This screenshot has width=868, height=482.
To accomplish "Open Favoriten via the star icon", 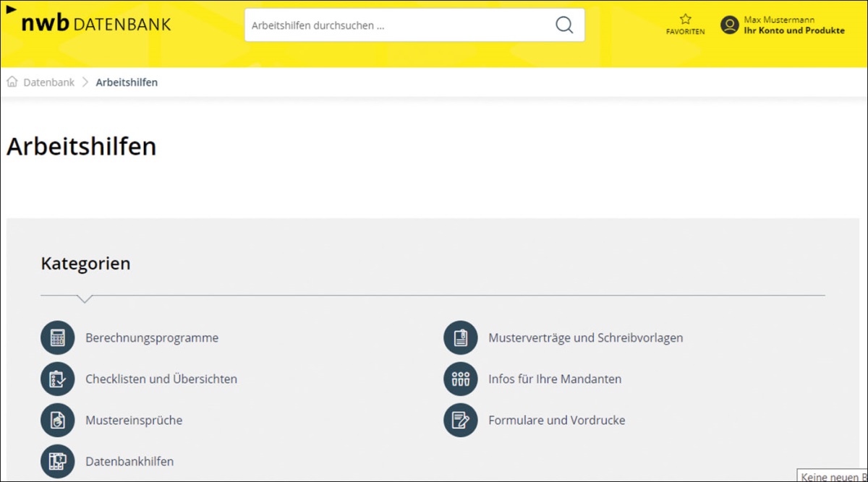I will (685, 20).
